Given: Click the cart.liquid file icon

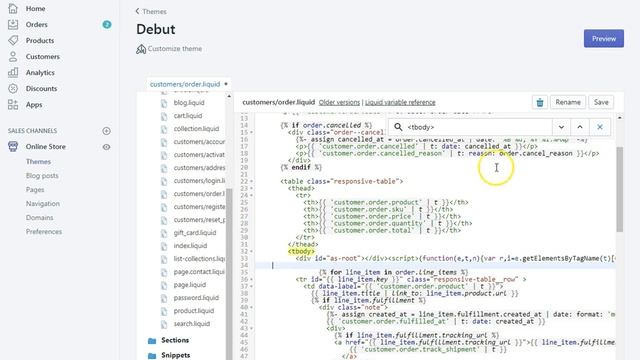Looking at the screenshot, I should pyautogui.click(x=164, y=116).
